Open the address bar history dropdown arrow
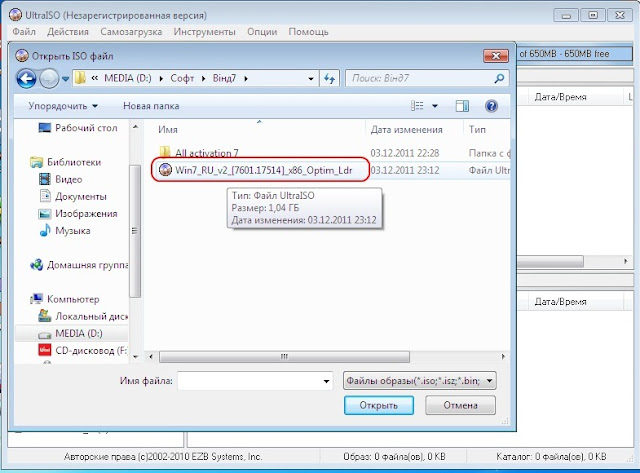Image resolution: width=640 pixels, height=473 pixels. tap(311, 79)
